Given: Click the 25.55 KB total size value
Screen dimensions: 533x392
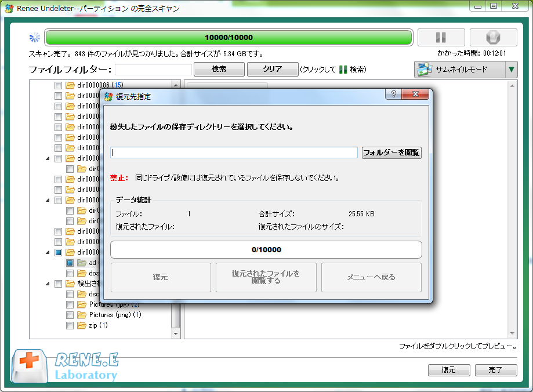Looking at the screenshot, I should coord(361,214).
